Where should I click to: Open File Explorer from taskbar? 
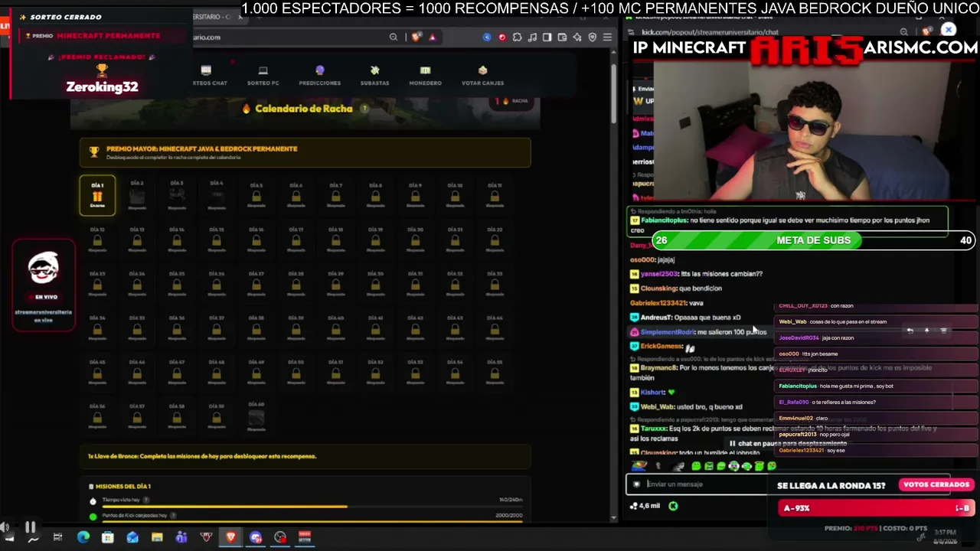157,537
